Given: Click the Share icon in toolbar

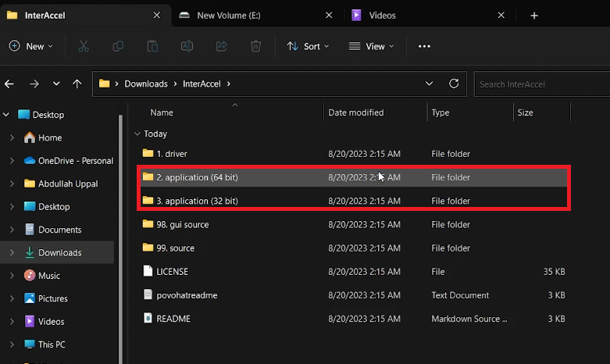Looking at the screenshot, I should tap(221, 46).
